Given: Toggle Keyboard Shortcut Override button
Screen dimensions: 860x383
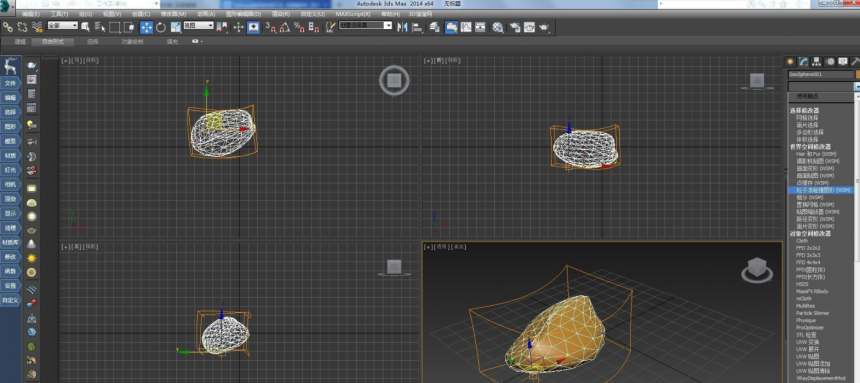Looking at the screenshot, I should 253,27.
